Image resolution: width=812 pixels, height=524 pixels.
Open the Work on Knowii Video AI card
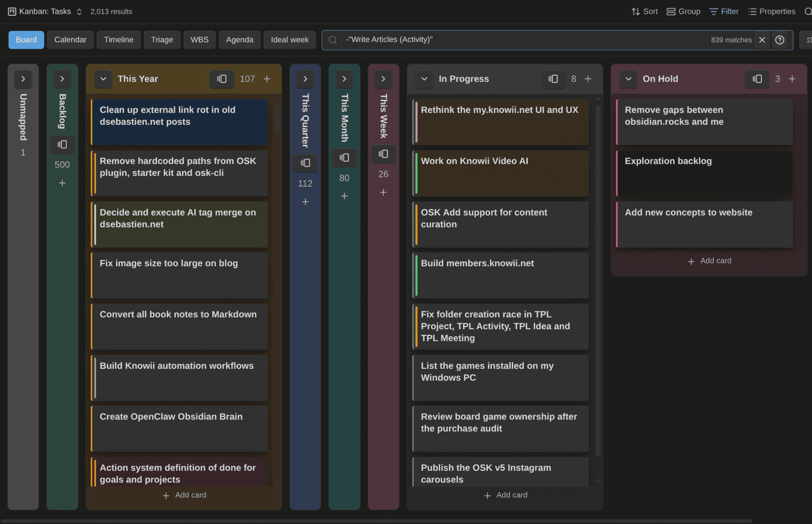500,173
